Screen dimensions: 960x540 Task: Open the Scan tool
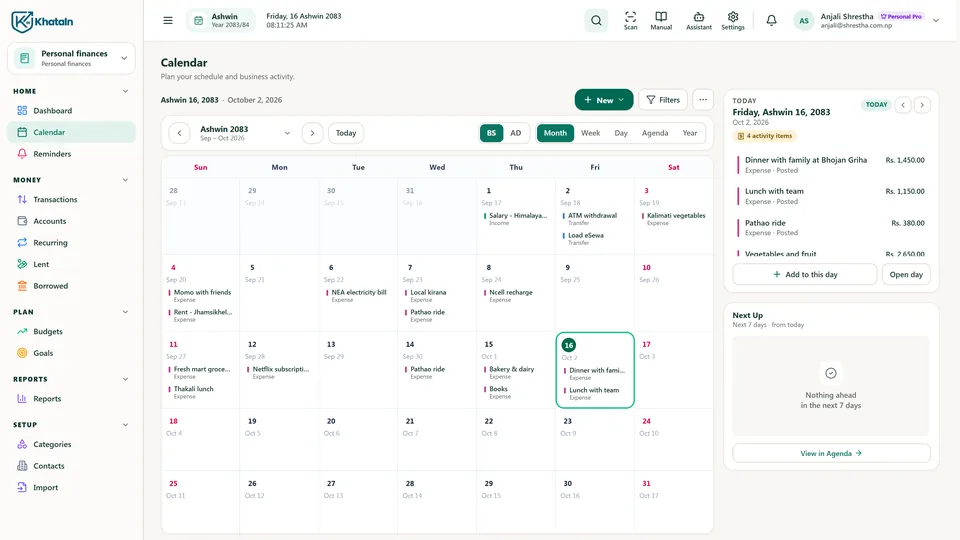click(630, 21)
